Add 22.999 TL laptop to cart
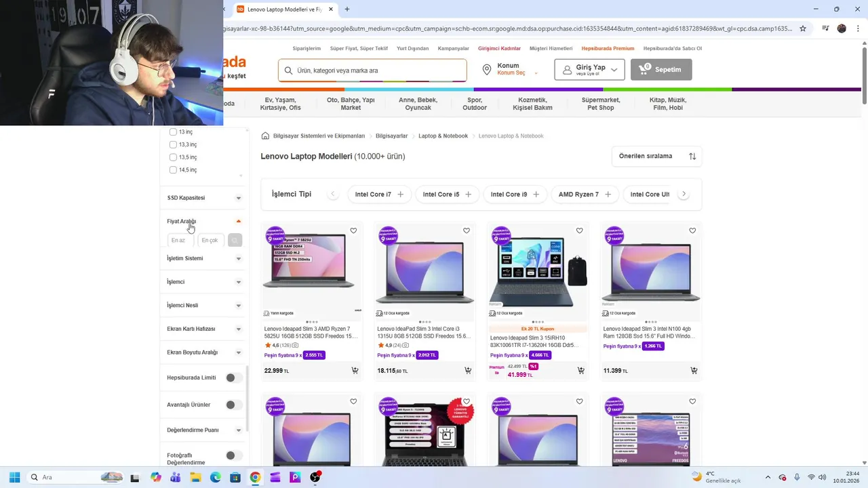Screen dimensions: 868x488 tap(355, 370)
